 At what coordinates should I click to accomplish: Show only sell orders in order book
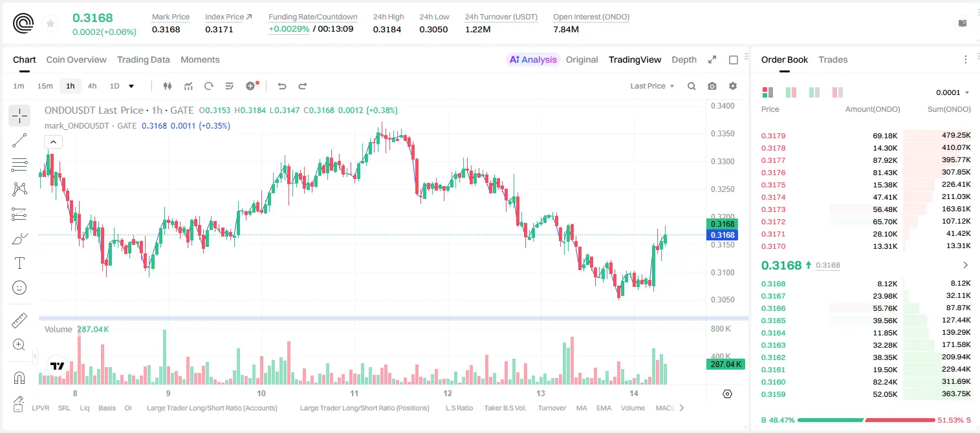pos(837,92)
